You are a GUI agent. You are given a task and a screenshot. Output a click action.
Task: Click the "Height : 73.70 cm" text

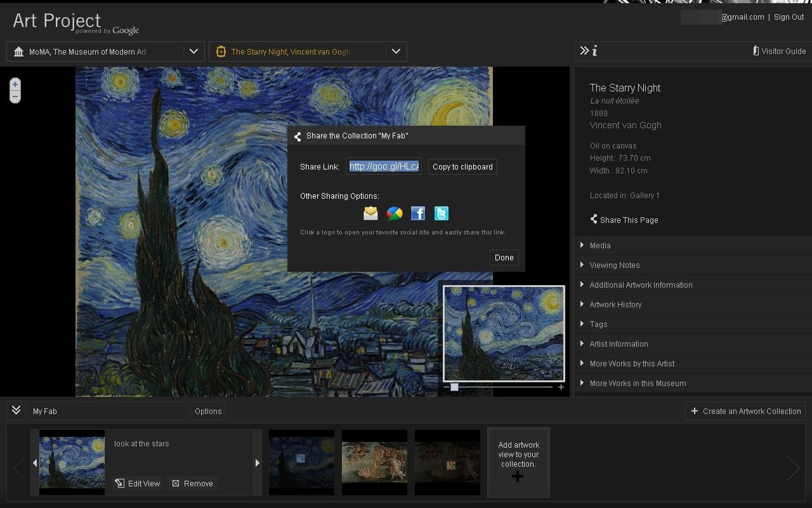tap(620, 158)
